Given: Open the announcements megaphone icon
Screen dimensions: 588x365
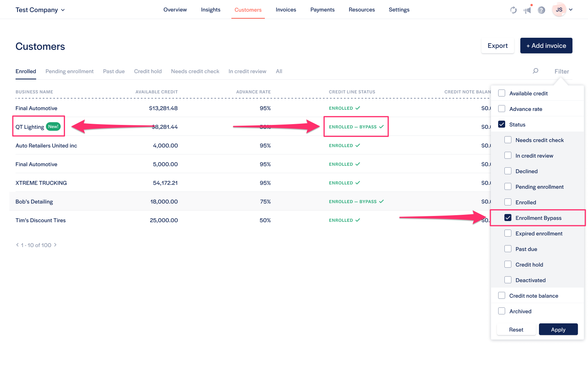Looking at the screenshot, I should (x=527, y=10).
